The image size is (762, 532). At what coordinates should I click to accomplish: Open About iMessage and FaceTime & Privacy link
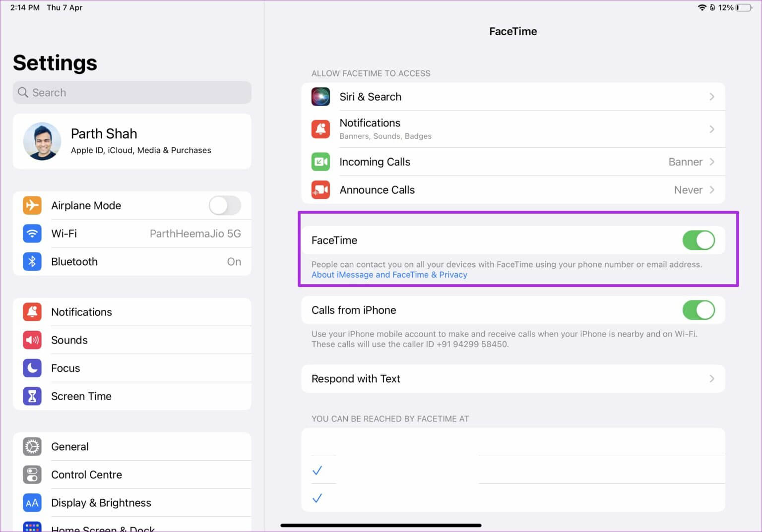389,275
